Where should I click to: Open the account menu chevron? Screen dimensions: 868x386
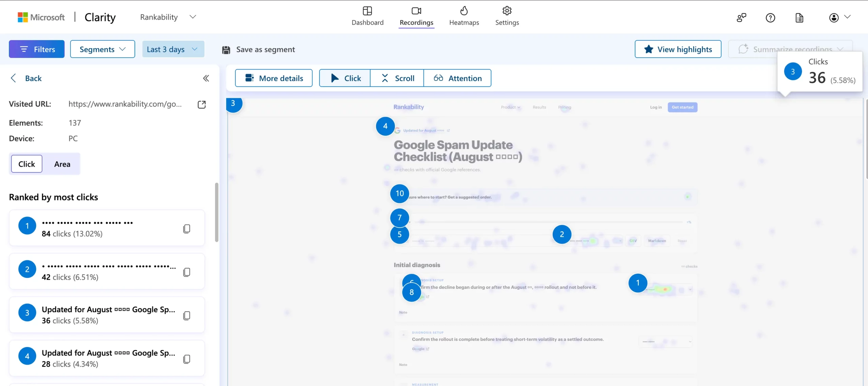pos(847,17)
